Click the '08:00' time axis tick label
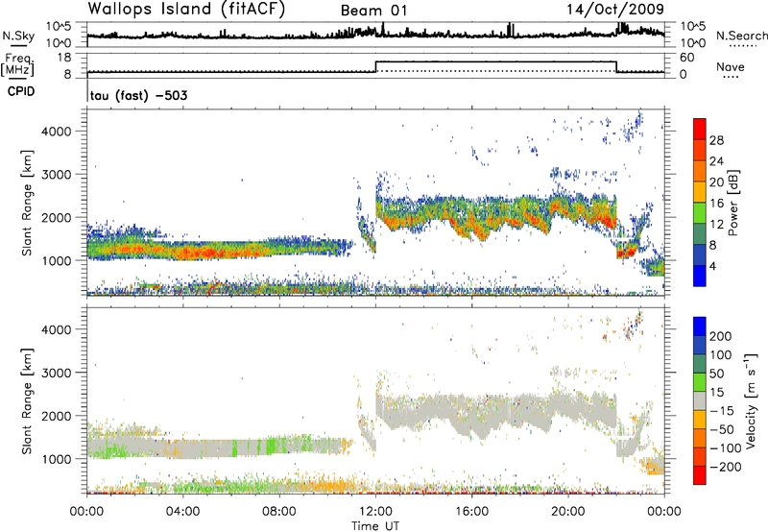Image resolution: width=768 pixels, height=532 pixels. click(x=279, y=512)
